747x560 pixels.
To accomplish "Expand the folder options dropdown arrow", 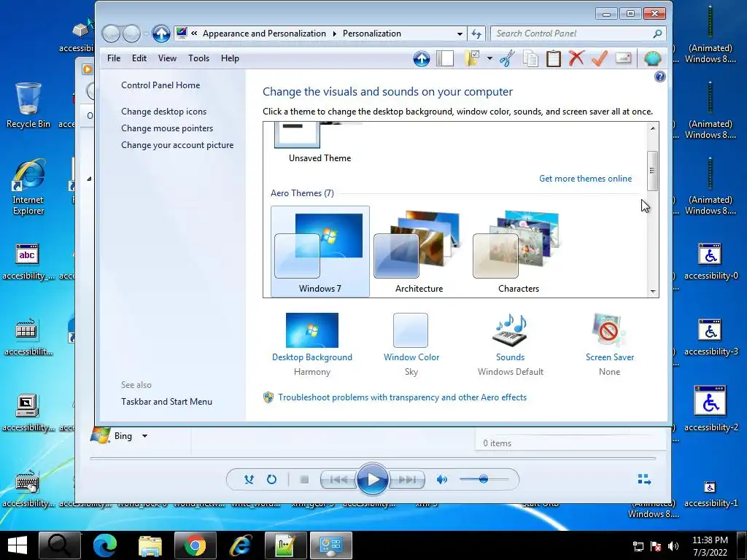I will [x=489, y=58].
